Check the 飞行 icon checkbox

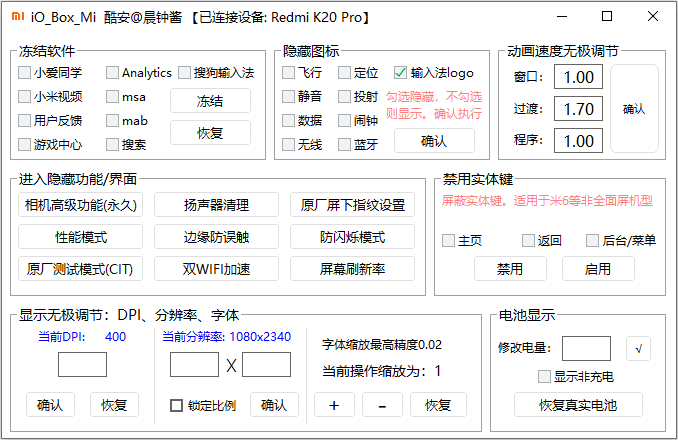(x=288, y=72)
